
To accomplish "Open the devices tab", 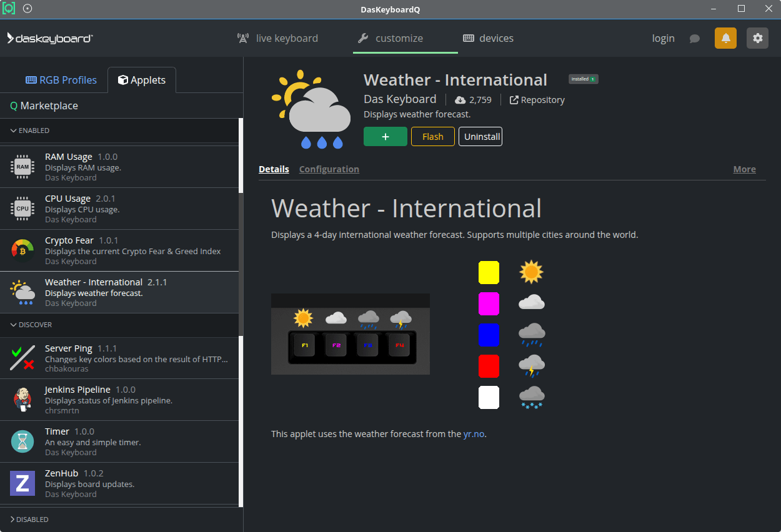I will (x=488, y=38).
